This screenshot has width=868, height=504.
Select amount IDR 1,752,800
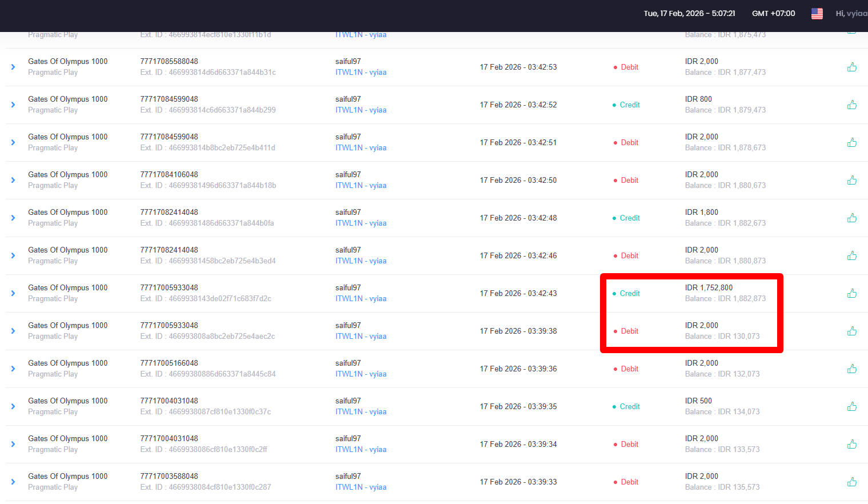pyautogui.click(x=709, y=287)
